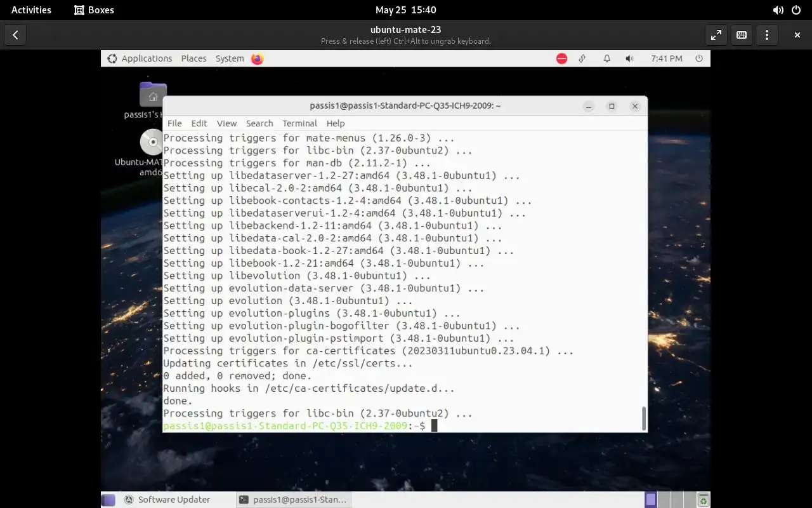Open the Terminal menu in menubar
The width and height of the screenshot is (812, 508).
click(x=299, y=123)
